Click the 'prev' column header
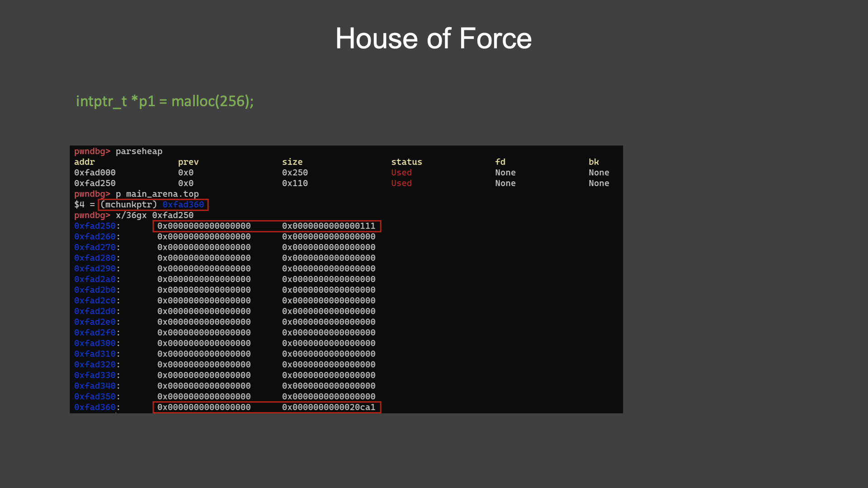The image size is (868, 488). [188, 162]
